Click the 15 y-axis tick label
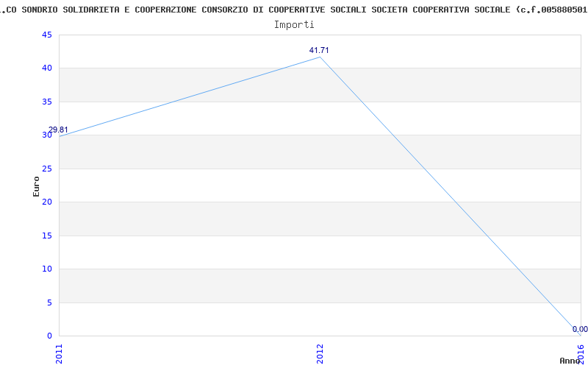 pos(47,236)
